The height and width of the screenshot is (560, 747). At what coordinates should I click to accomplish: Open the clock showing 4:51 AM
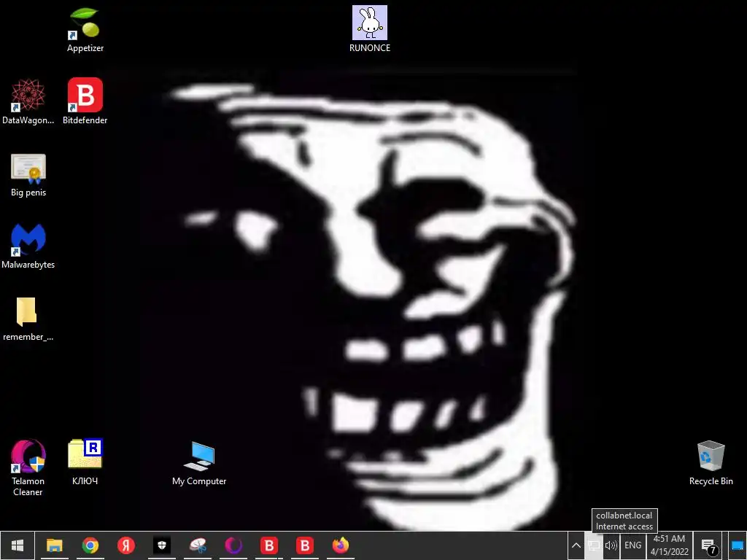coord(670,545)
